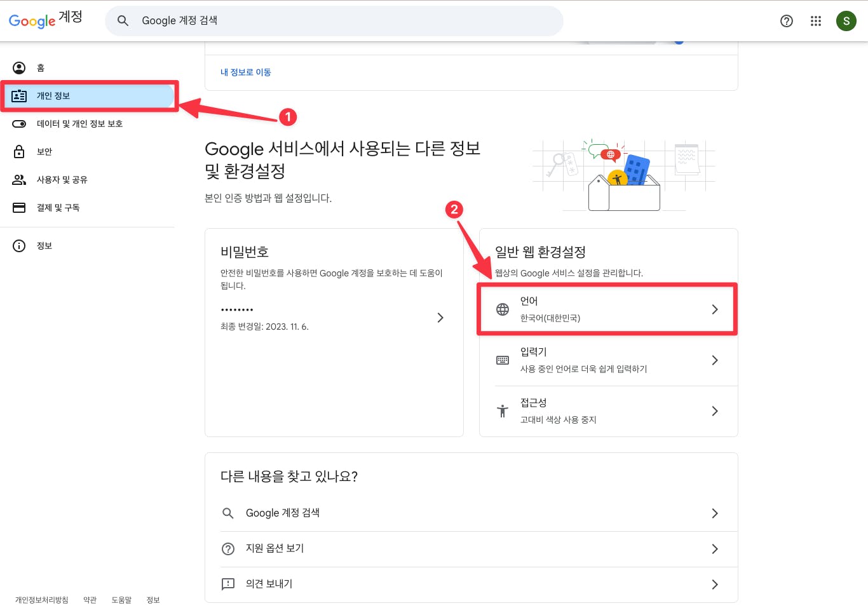Open the profile avatar S menu
Screen dimensions: 868x615
point(846,21)
